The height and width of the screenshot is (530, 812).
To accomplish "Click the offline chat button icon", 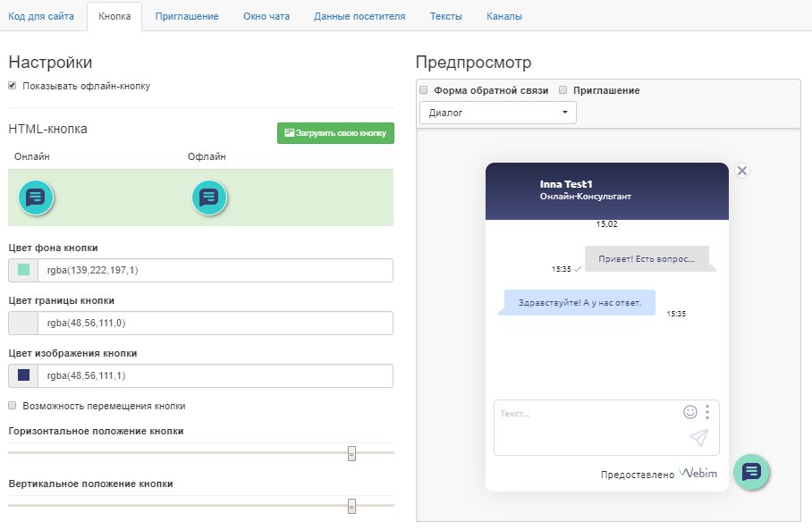I will pos(209,197).
